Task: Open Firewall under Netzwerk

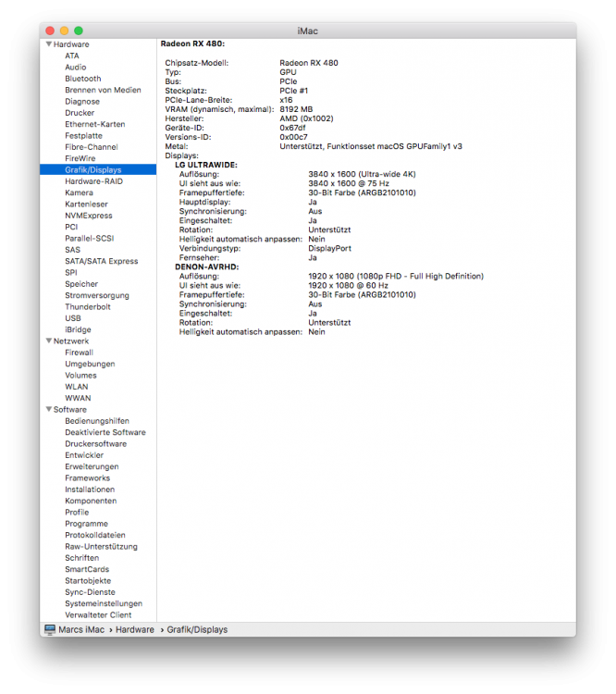Action: coord(79,353)
